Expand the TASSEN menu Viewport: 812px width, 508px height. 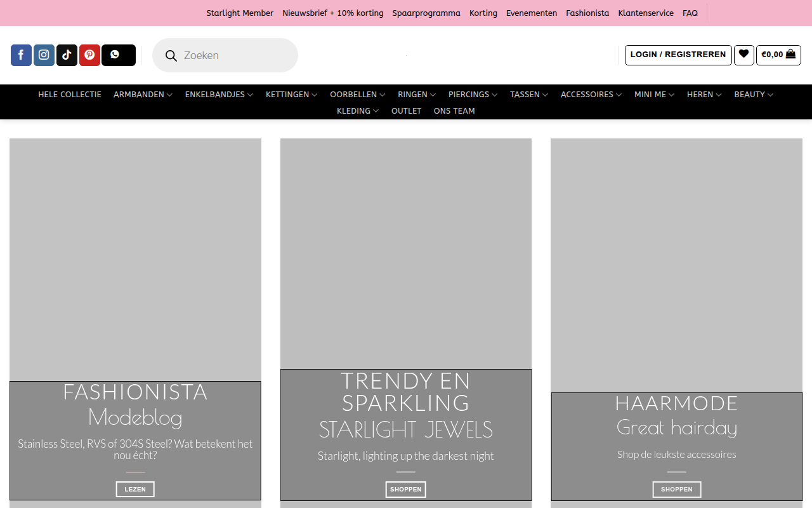tap(529, 95)
